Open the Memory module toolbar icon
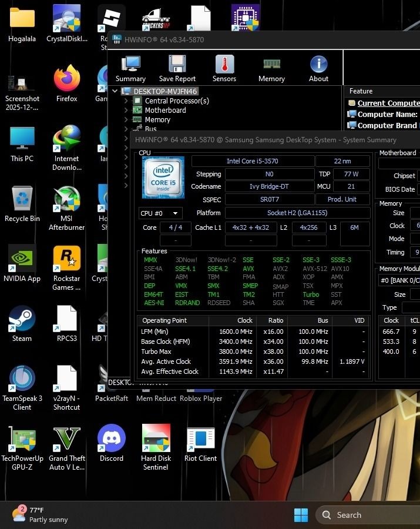 (272, 69)
